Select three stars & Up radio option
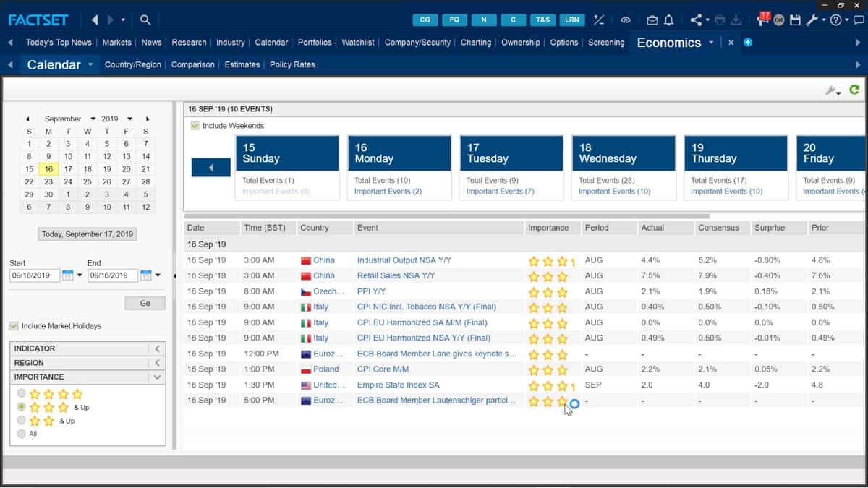The image size is (868, 488). click(22, 407)
